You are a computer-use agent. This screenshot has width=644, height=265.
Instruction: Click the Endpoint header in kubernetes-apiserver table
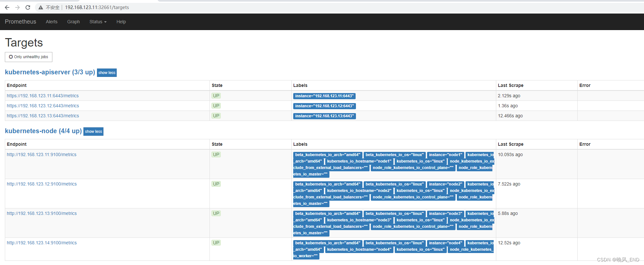point(16,85)
